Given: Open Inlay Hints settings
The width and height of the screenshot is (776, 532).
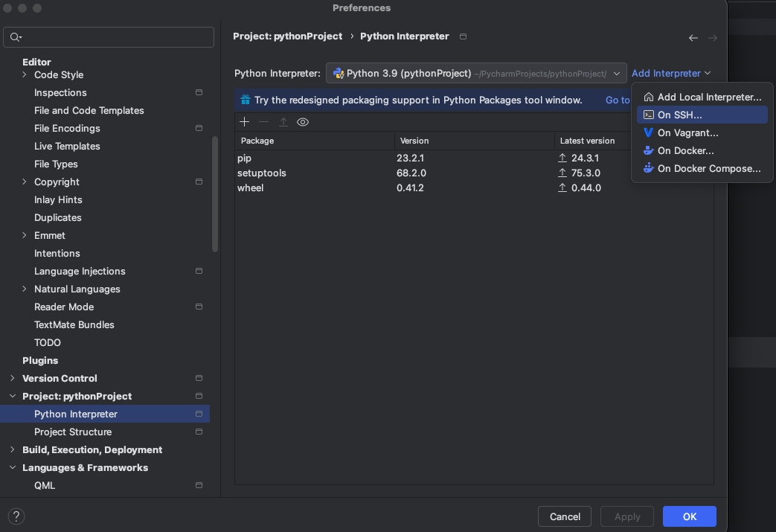Looking at the screenshot, I should point(58,199).
